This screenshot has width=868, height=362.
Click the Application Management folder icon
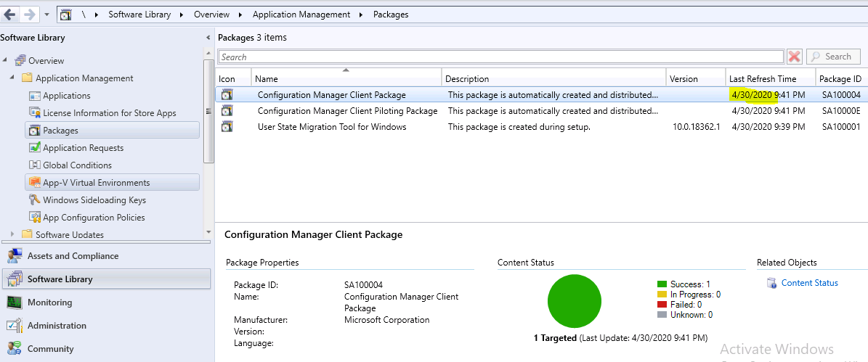(x=27, y=78)
